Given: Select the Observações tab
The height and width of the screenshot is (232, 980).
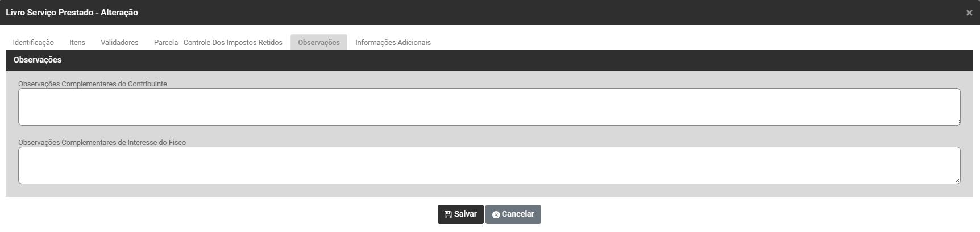Looking at the screenshot, I should coord(319,43).
